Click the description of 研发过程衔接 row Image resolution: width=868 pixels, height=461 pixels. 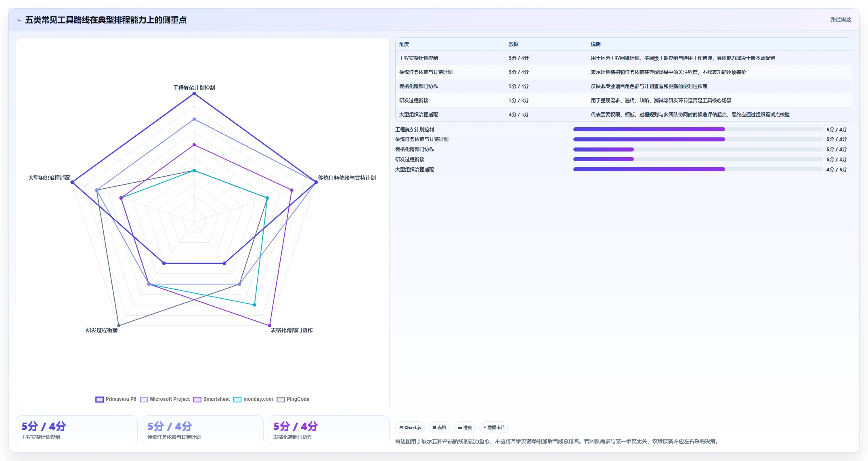pos(661,101)
